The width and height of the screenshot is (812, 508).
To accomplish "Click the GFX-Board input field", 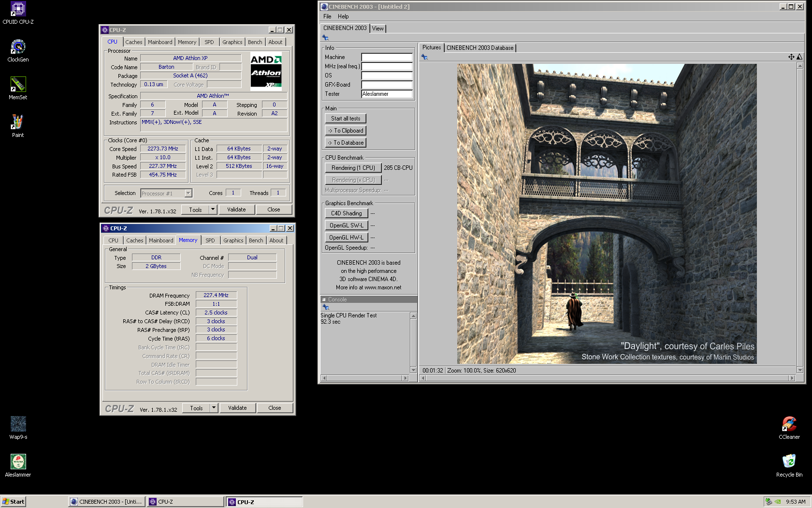I will point(387,85).
